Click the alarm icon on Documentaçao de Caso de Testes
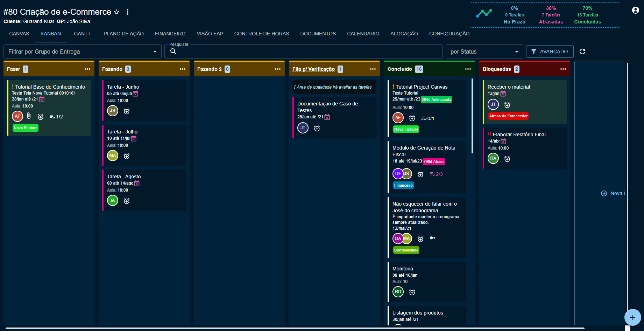 tap(317, 129)
